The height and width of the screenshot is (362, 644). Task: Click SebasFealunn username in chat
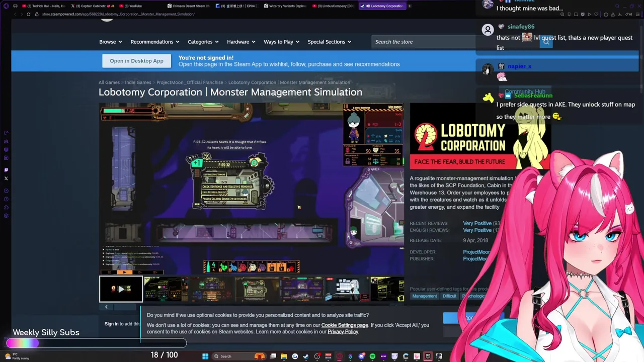click(x=533, y=96)
